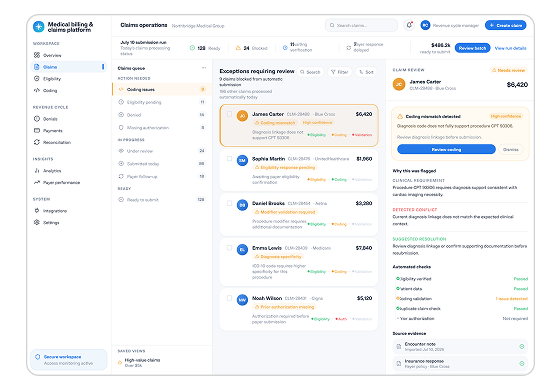This screenshot has height=390, width=560.
Task: Dismiss the coding mismatch alert
Action: pos(510,149)
